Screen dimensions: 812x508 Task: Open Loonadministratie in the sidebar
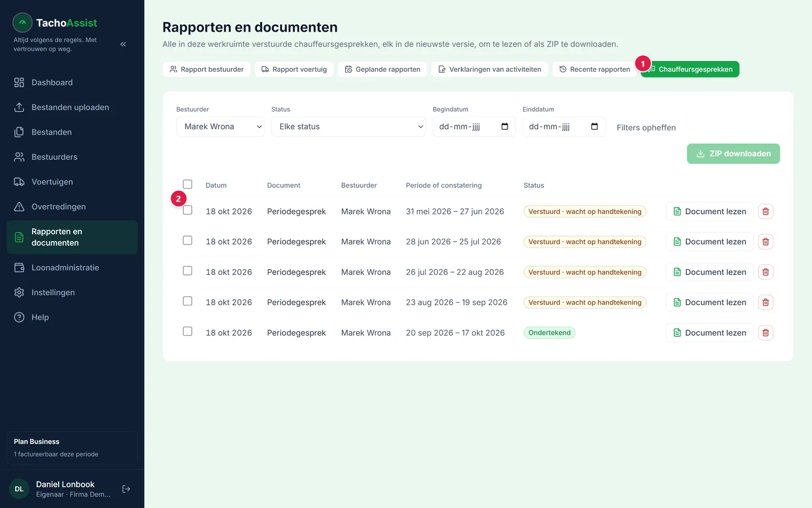pyautogui.click(x=72, y=268)
